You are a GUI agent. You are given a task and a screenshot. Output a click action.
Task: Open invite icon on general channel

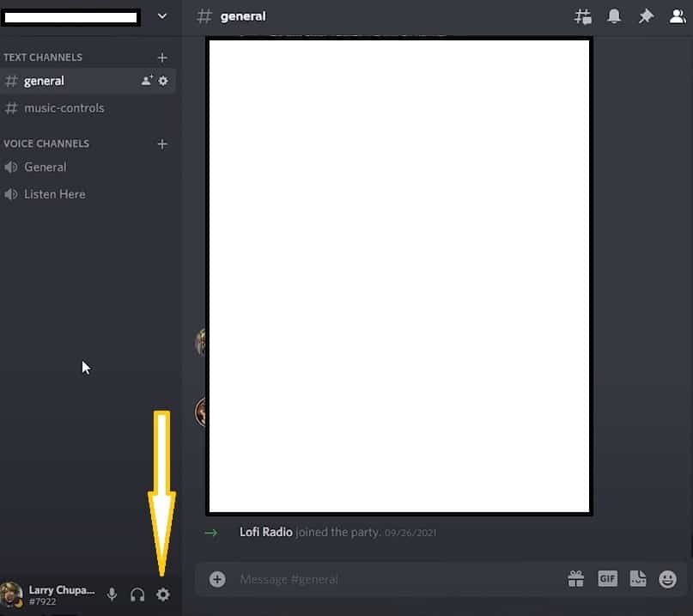[x=147, y=81]
